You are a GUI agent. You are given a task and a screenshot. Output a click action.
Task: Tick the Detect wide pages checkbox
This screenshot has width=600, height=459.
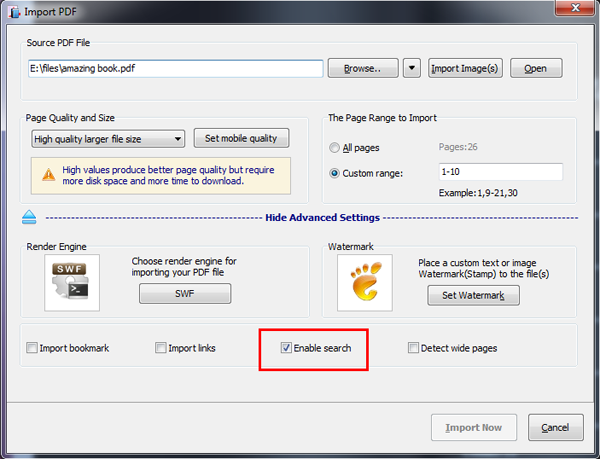(413, 348)
